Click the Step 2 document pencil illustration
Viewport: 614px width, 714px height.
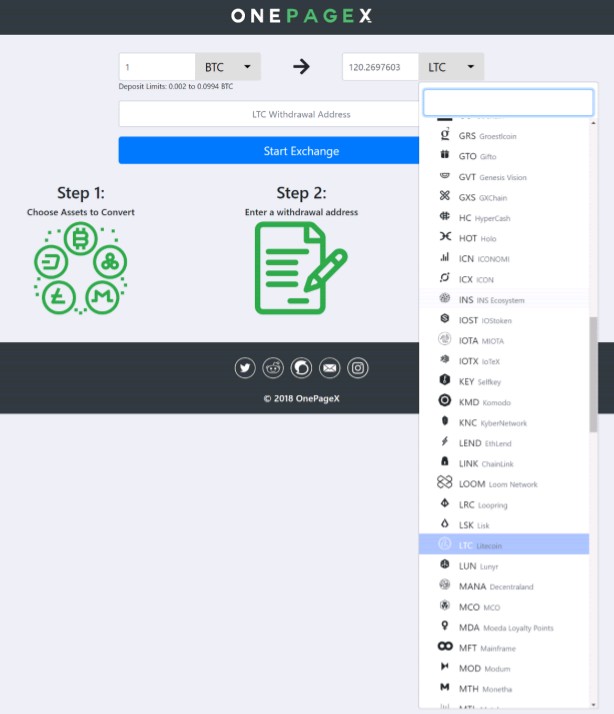[301, 268]
